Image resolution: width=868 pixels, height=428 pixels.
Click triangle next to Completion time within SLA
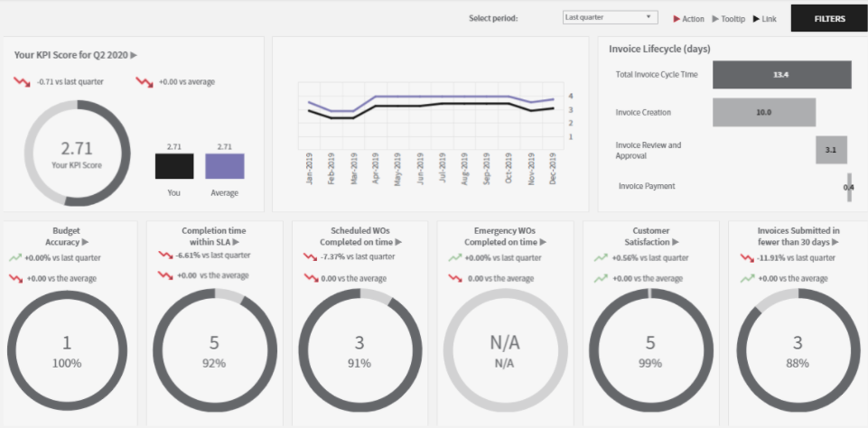click(x=236, y=242)
